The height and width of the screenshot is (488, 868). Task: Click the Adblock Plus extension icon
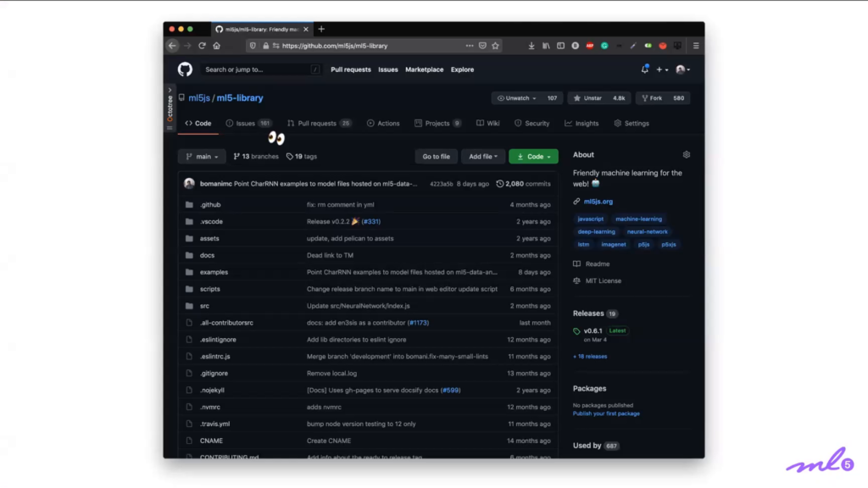590,46
